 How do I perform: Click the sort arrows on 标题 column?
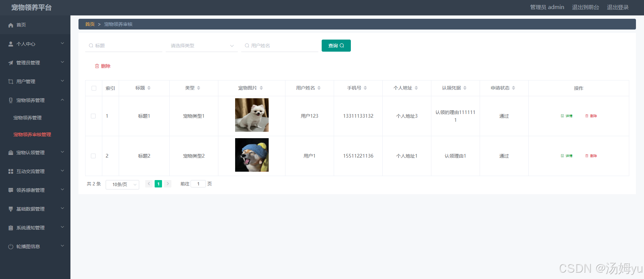[149, 88]
